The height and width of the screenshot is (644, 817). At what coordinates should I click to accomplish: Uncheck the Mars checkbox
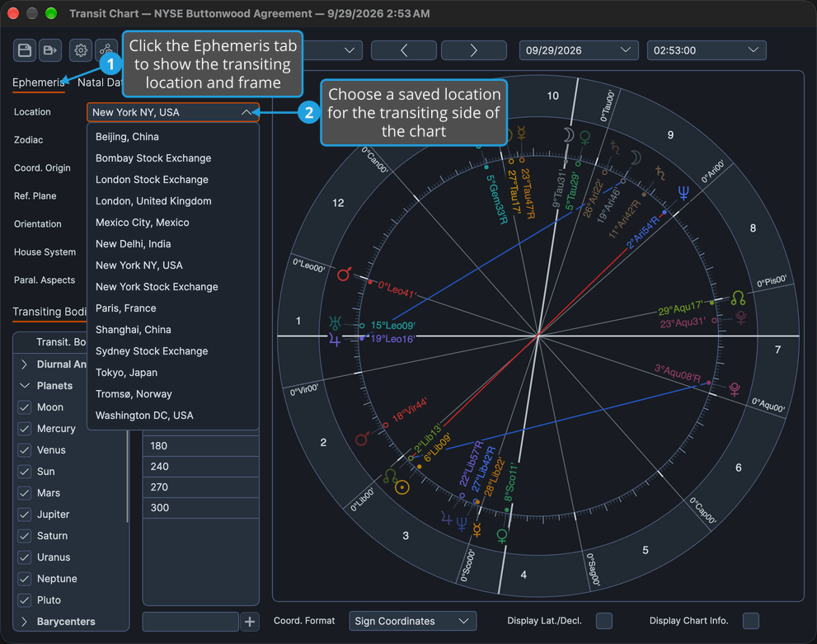tap(25, 493)
